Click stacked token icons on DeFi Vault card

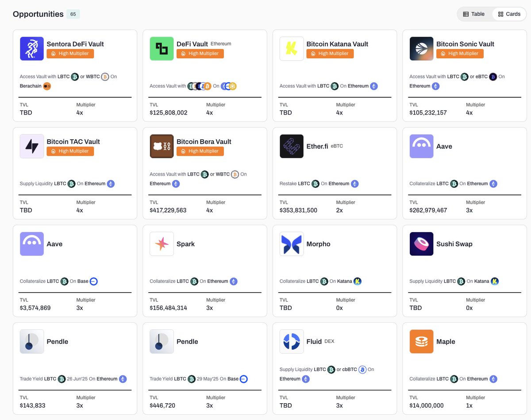[x=200, y=86]
